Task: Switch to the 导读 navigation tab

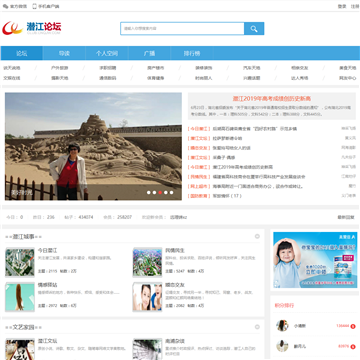Action: coord(64,53)
